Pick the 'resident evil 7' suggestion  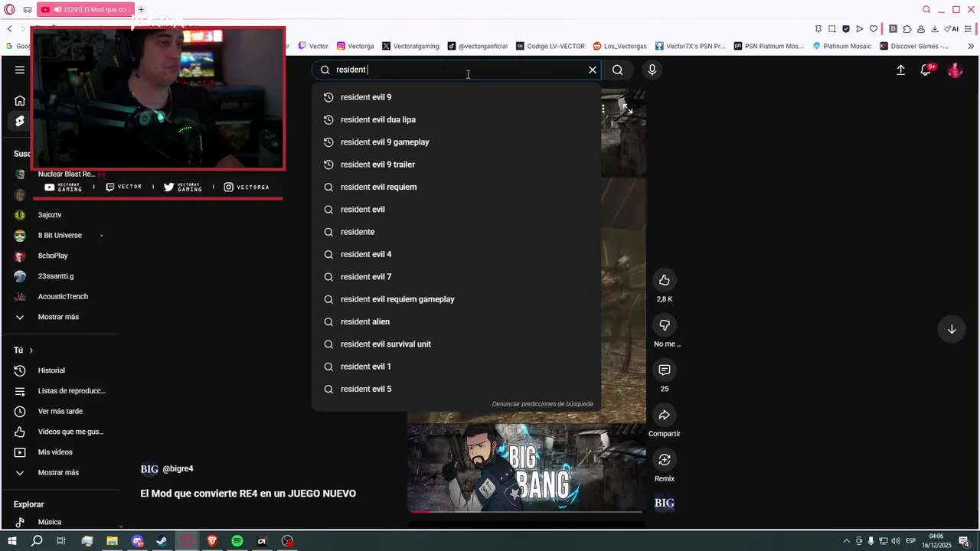[x=456, y=277]
